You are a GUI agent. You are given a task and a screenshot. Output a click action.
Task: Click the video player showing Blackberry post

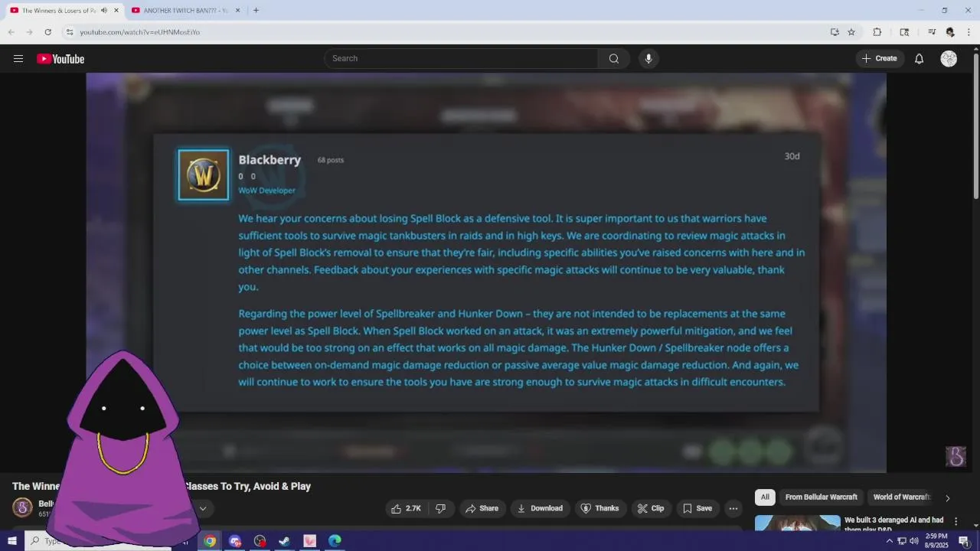[486, 272]
